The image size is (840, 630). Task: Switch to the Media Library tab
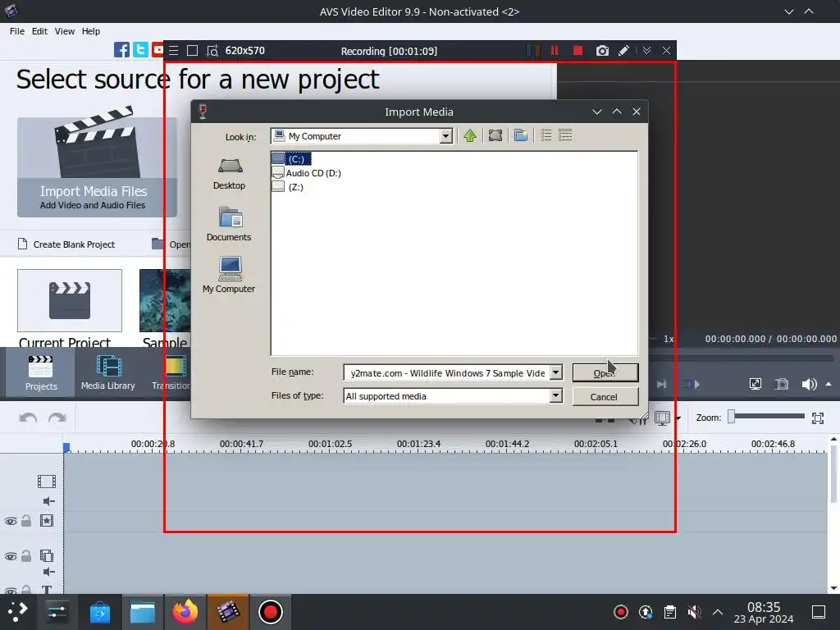(x=108, y=372)
